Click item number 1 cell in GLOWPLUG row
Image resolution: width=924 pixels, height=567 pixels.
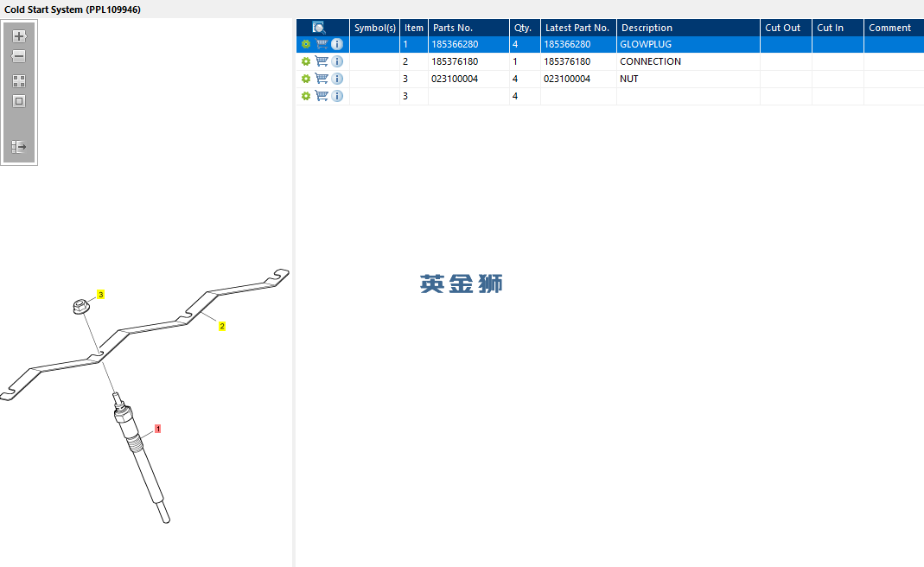[414, 44]
